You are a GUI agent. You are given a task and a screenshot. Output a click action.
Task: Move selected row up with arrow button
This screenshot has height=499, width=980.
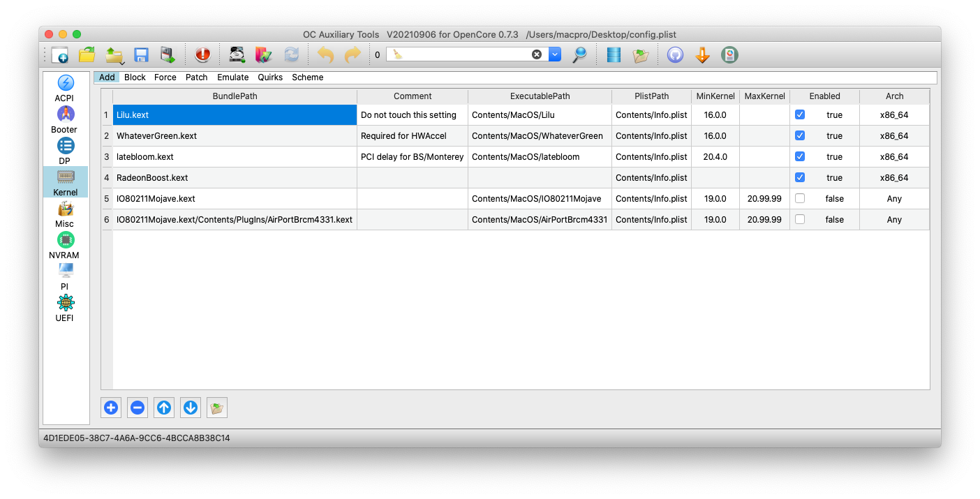[x=164, y=408]
